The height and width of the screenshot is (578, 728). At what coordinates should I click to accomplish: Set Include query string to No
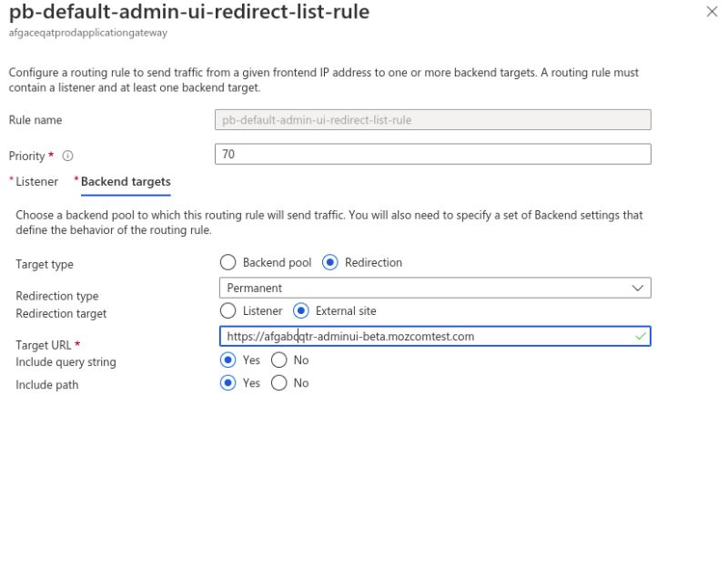pyautogui.click(x=279, y=360)
